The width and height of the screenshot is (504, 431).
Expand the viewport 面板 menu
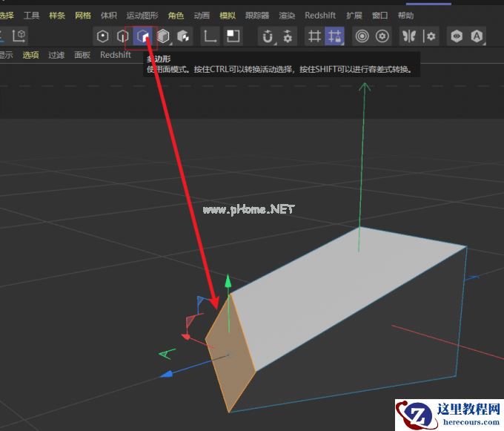(82, 55)
